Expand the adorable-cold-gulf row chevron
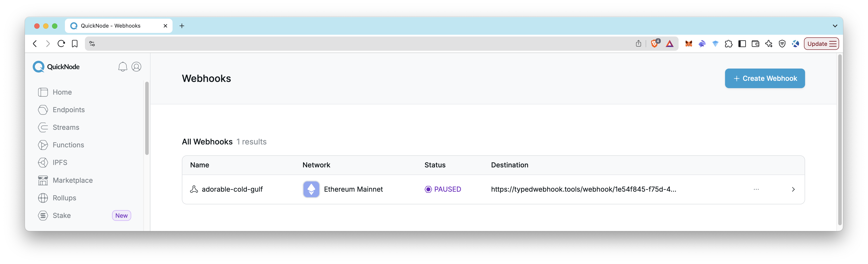This screenshot has height=264, width=868. click(793, 189)
